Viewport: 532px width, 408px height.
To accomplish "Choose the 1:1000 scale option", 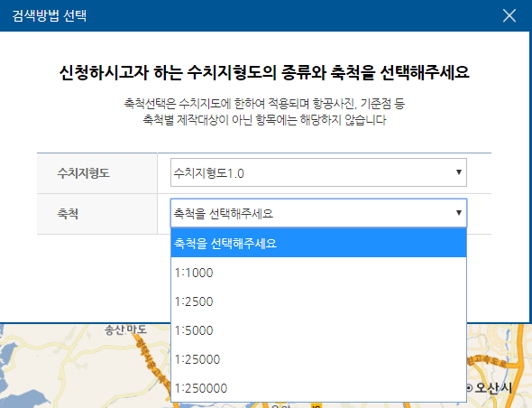I will pos(318,273).
